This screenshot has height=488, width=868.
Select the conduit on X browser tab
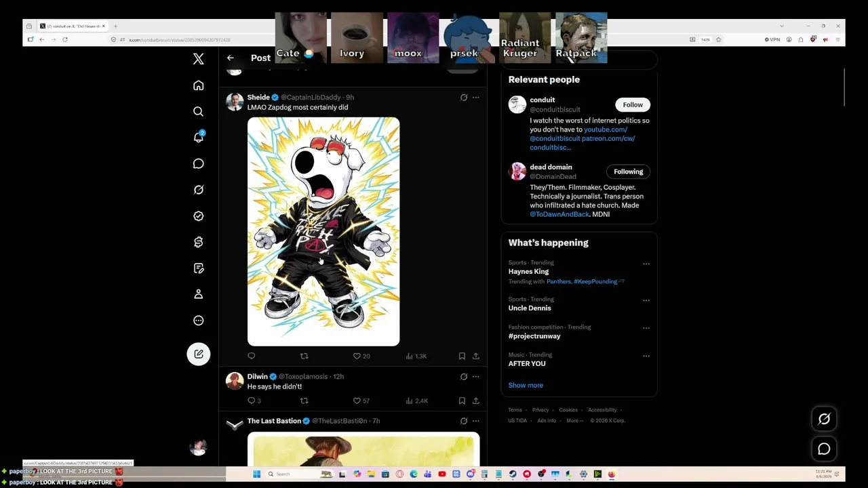(x=73, y=26)
